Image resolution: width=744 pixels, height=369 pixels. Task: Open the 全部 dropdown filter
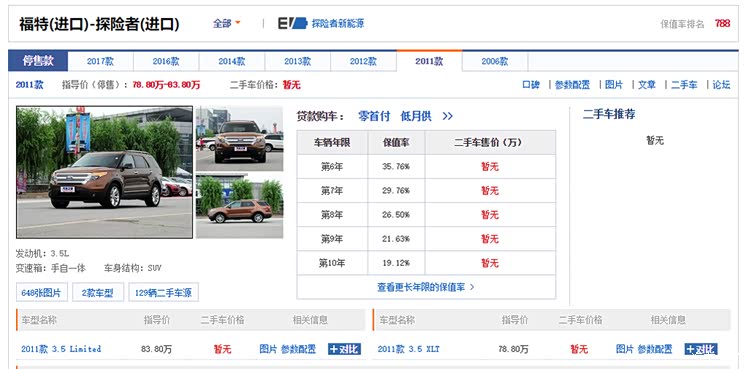click(226, 23)
